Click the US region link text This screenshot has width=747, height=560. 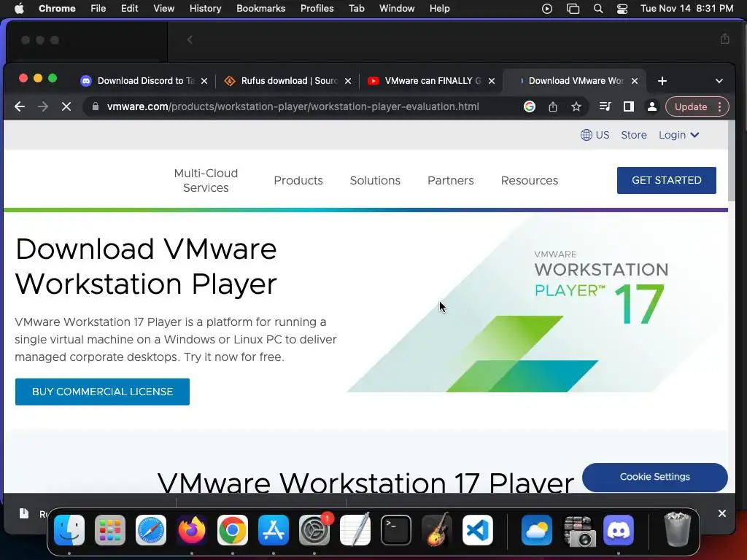[602, 135]
